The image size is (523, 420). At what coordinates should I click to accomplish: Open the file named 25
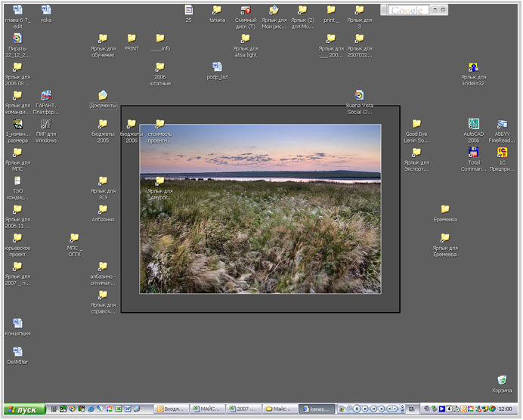pos(189,14)
